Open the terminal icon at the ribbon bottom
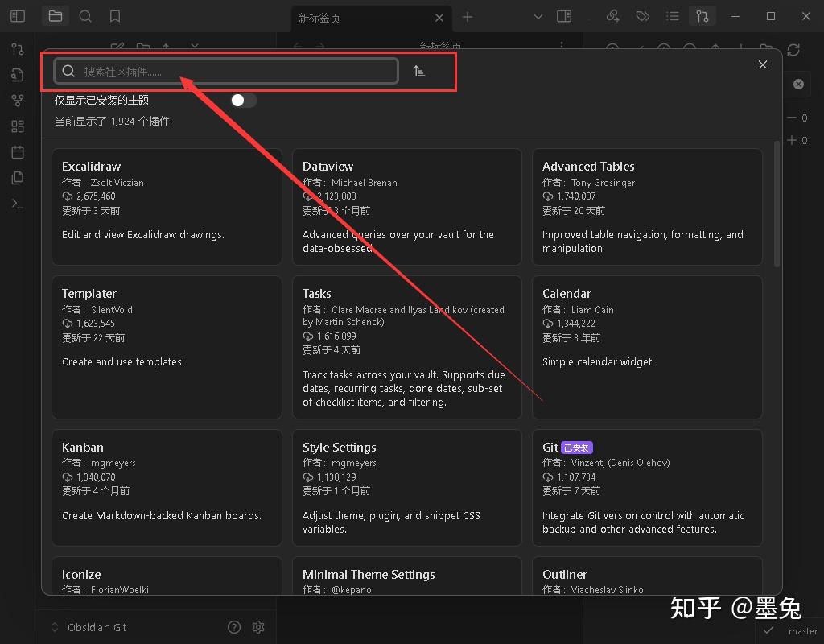Image resolution: width=824 pixels, height=644 pixels. coord(17,204)
